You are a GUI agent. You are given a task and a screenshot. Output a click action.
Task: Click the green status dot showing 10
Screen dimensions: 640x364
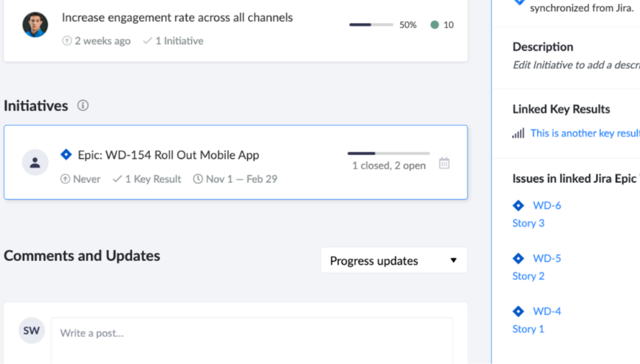click(x=435, y=25)
